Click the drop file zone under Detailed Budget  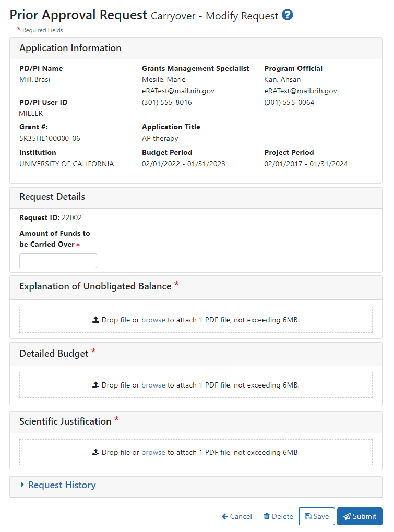196,384
